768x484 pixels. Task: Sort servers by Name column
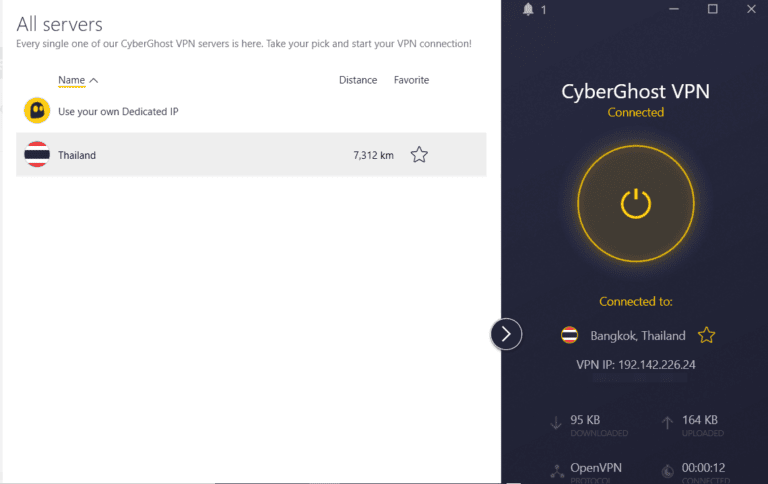(72, 80)
